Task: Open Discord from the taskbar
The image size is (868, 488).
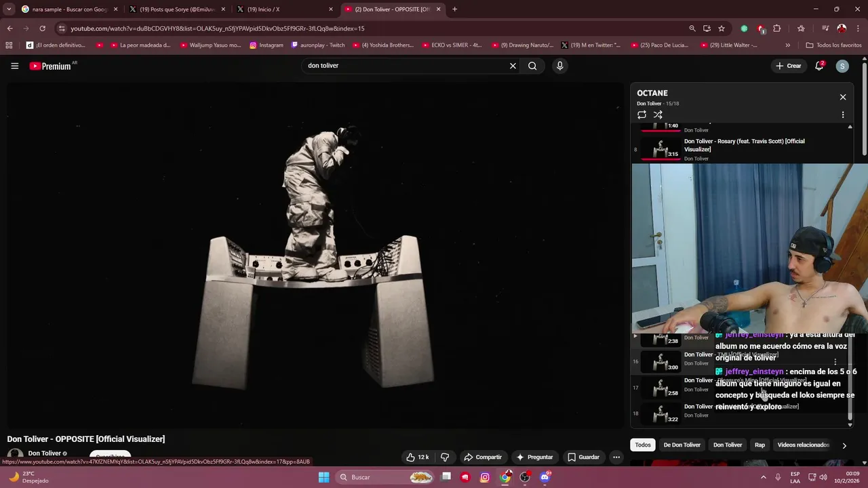Action: point(545,477)
